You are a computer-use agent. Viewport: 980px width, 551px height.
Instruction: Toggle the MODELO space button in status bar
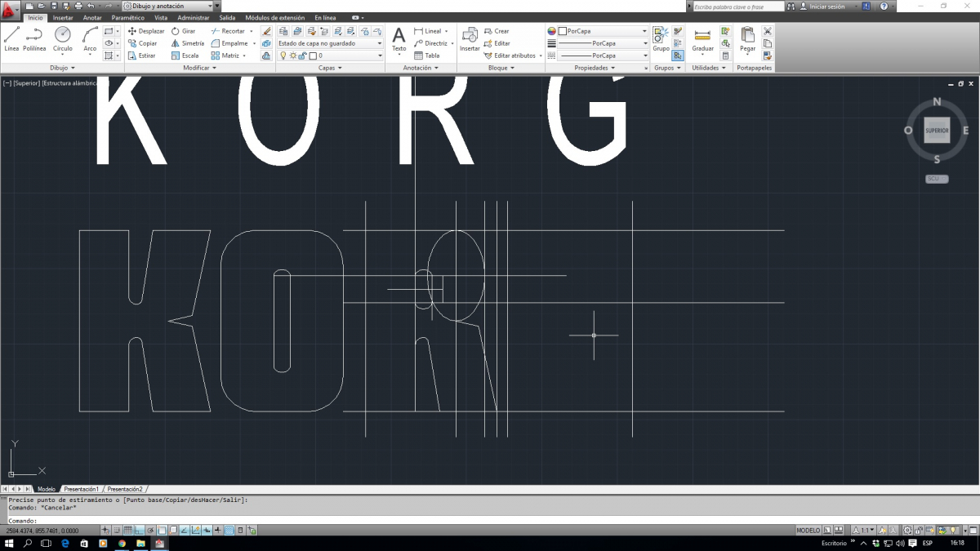click(x=808, y=531)
